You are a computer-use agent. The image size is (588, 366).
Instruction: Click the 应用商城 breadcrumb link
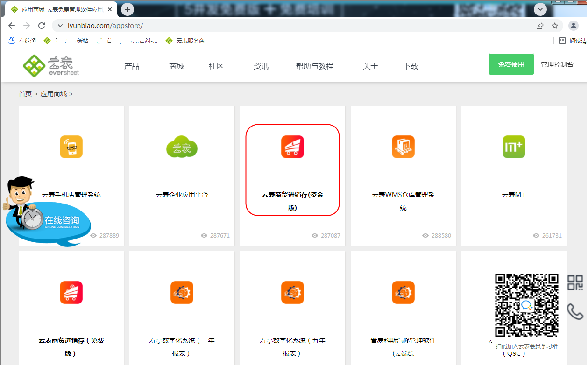pos(54,94)
